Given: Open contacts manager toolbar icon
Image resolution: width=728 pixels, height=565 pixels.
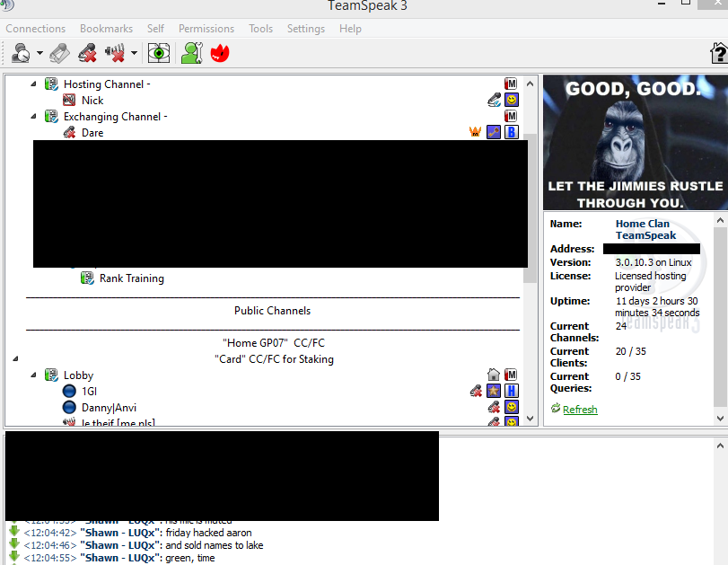Looking at the screenshot, I should 192,53.
